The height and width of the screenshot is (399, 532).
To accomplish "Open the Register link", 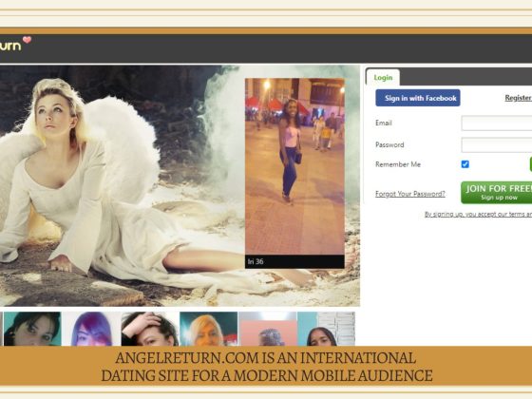I will (518, 98).
